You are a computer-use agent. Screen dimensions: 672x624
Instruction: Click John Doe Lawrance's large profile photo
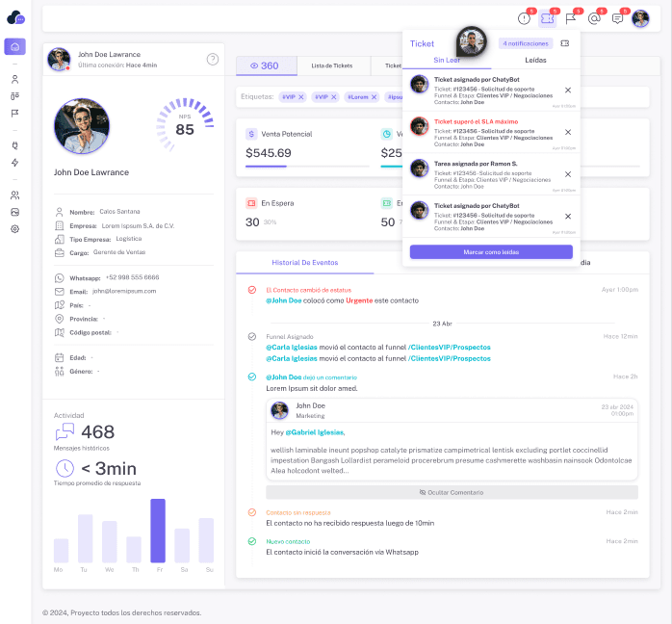(x=82, y=126)
